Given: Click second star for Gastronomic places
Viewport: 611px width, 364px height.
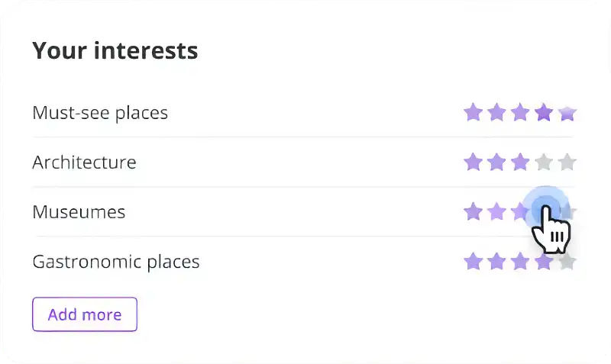Looking at the screenshot, I should 496,261.
